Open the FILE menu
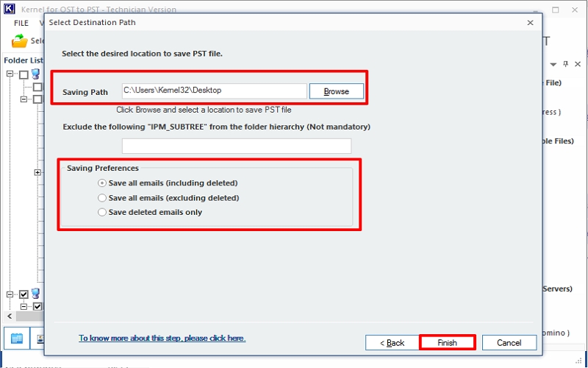 tap(21, 24)
